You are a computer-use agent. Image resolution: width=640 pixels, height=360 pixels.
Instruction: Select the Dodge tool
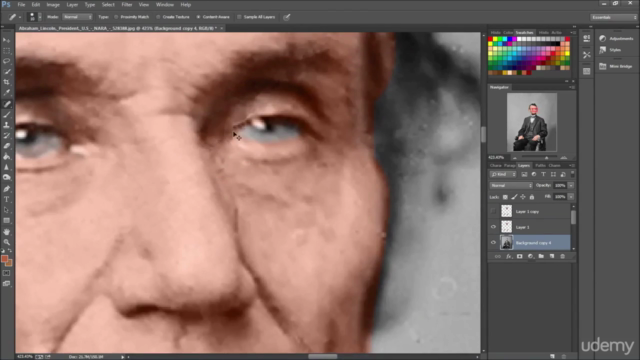point(7,178)
